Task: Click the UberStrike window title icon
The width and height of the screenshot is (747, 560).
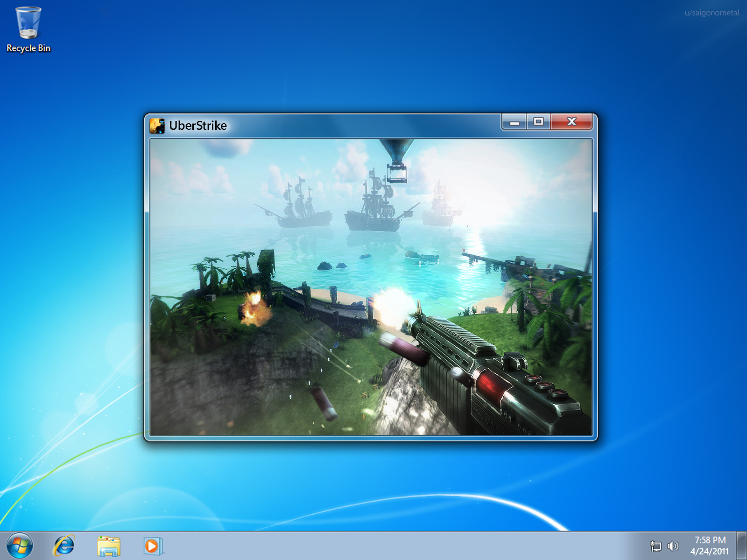Action: pyautogui.click(x=157, y=126)
